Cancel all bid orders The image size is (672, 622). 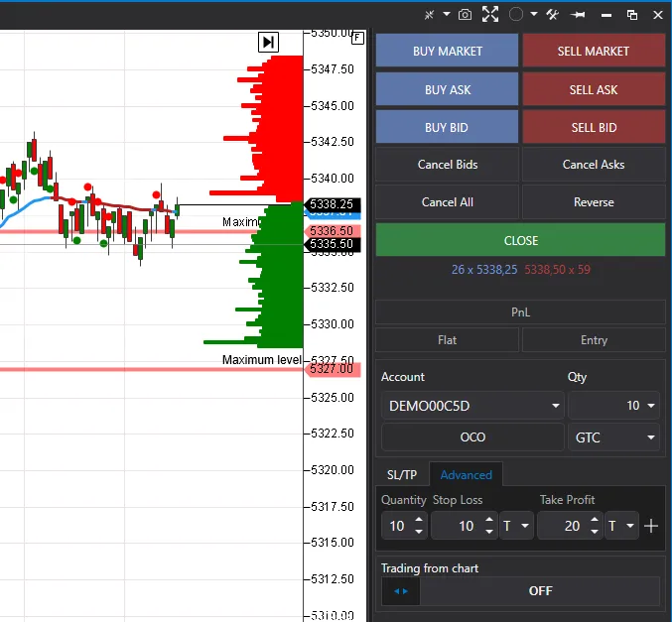(x=447, y=165)
